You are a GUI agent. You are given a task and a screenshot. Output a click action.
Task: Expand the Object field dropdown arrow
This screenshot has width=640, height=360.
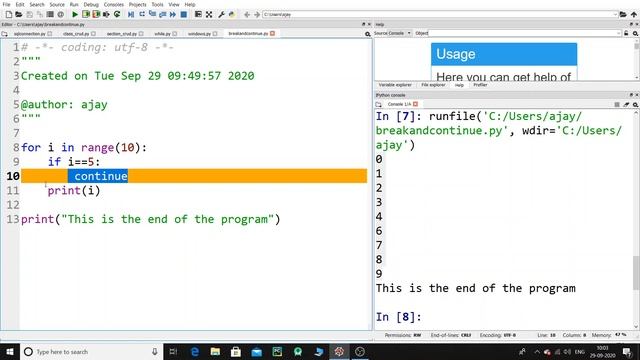619,33
